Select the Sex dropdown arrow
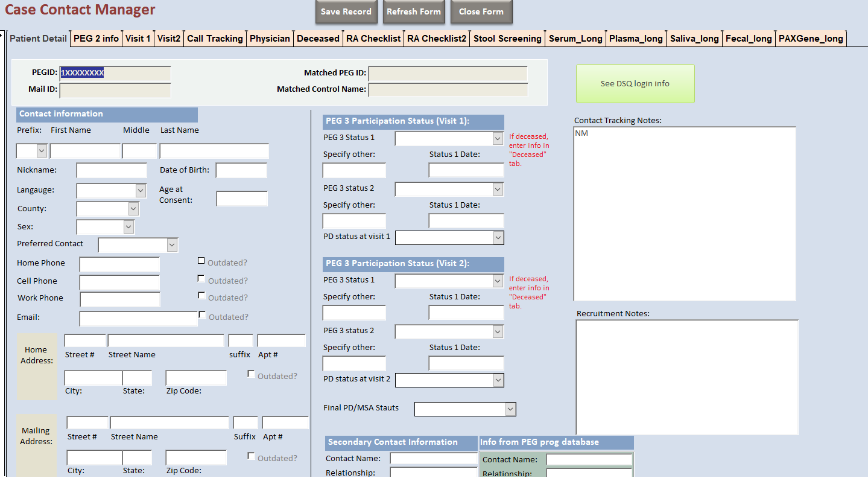 coord(128,227)
